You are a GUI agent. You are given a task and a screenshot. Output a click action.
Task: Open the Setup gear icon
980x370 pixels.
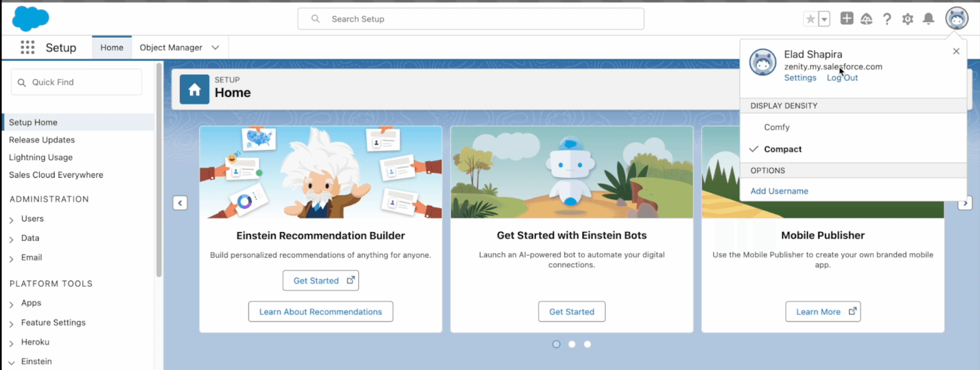click(x=908, y=19)
